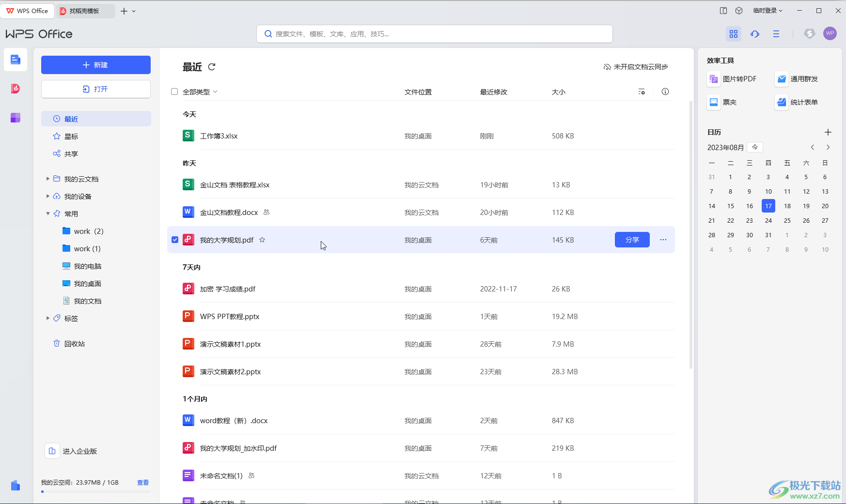Check the select-all files checkbox
Screen dimensions: 846x504
click(174, 92)
